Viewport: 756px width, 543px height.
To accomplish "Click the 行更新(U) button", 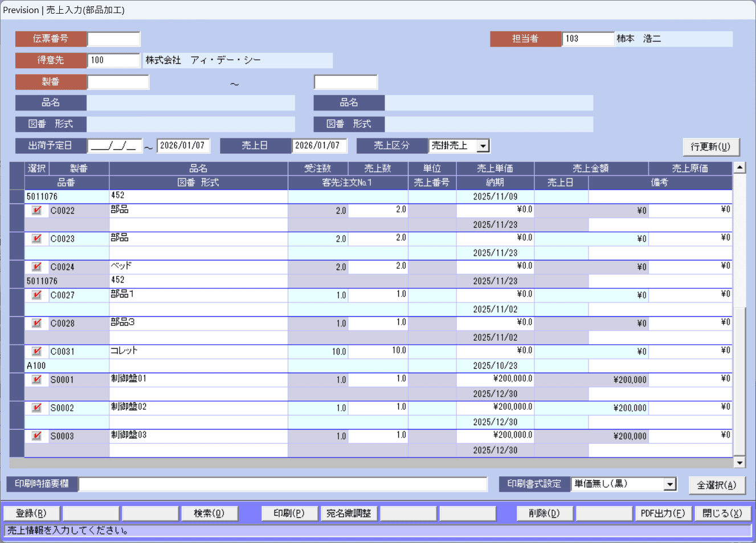I will pyautogui.click(x=710, y=146).
